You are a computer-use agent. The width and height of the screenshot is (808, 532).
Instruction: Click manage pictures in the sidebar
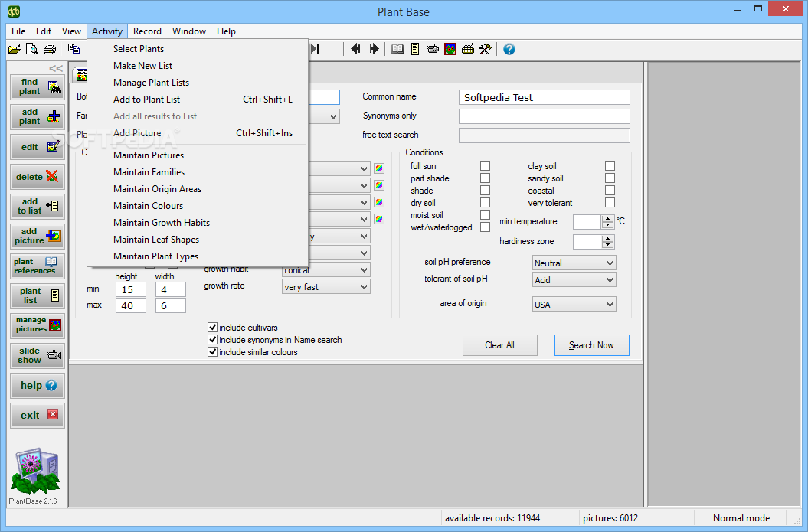[x=38, y=325]
